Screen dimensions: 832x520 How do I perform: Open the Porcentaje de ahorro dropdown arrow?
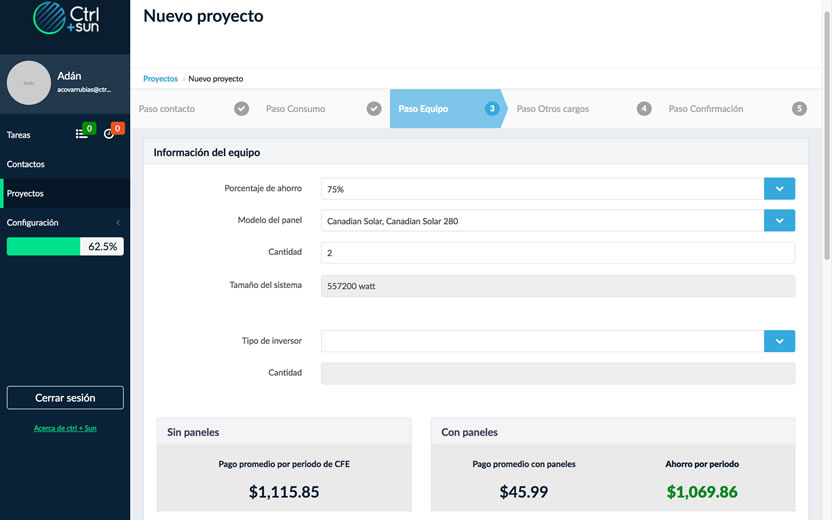779,189
